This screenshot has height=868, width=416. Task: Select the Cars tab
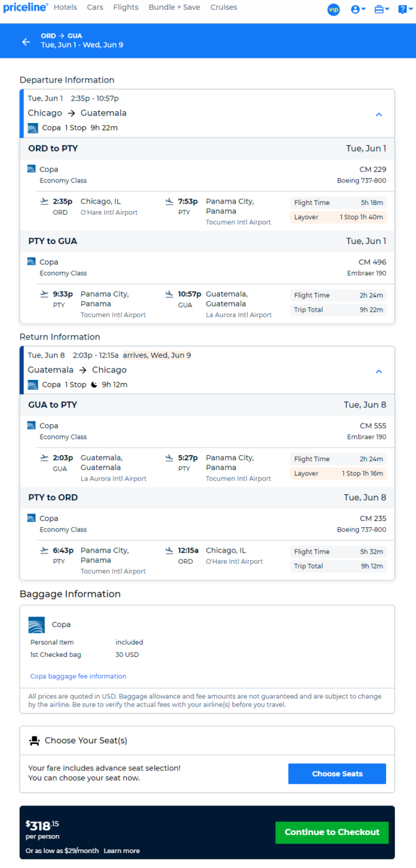tap(95, 7)
